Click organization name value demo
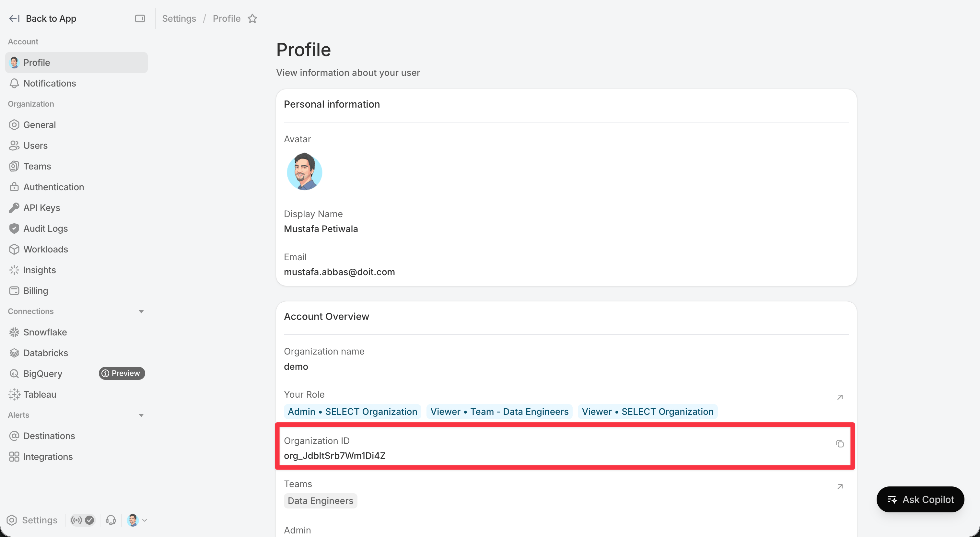The height and width of the screenshot is (537, 980). 296,367
